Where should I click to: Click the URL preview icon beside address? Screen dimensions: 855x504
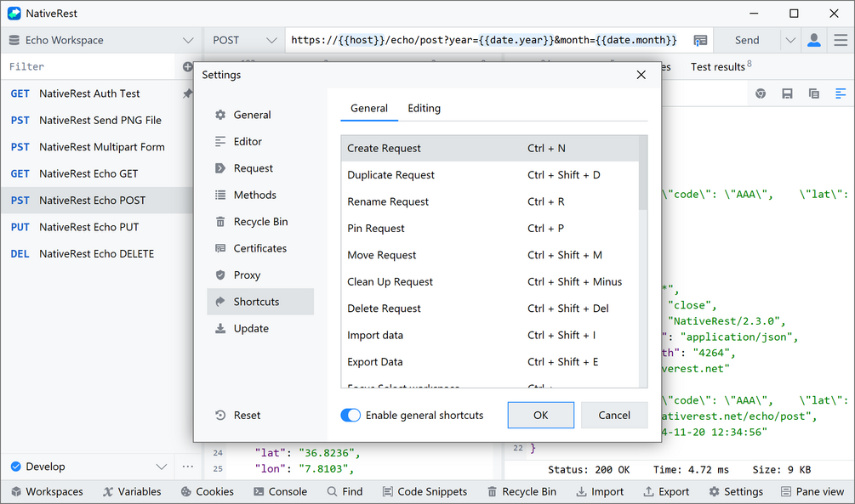(700, 40)
